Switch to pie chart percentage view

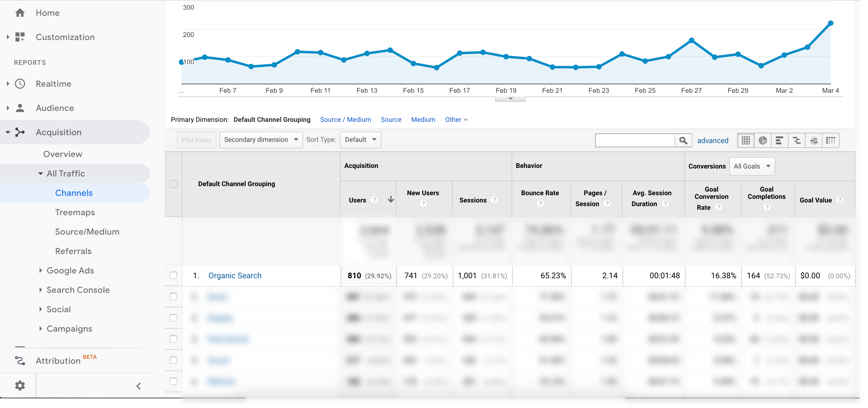(763, 140)
